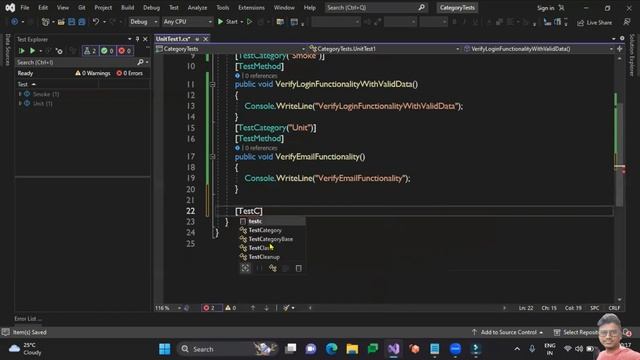The image size is (640, 360).
Task: Click the Save All toolbar icon
Action: (82, 22)
